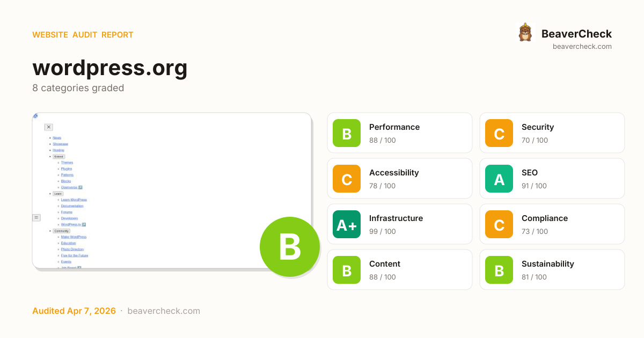
Task: Click the Documentation link in the preview
Action: (x=72, y=206)
